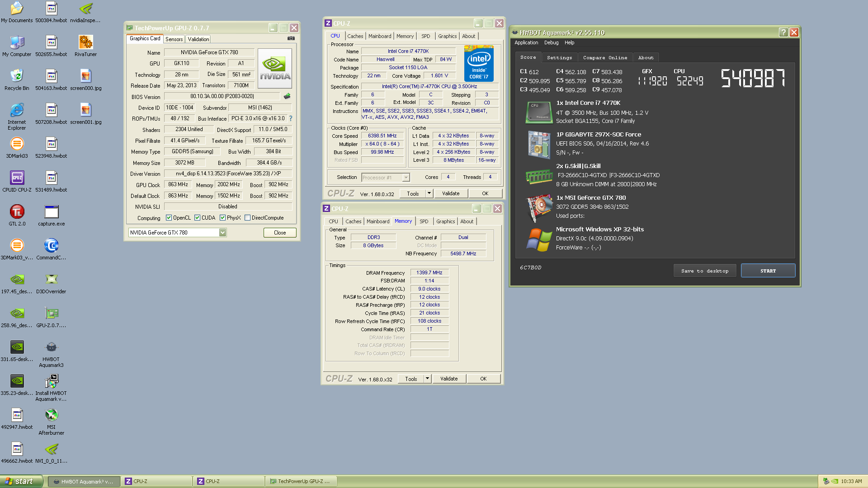Click the GPU-Z BIOS save chip icon
This screenshot has height=488, width=868.
coord(287,96)
